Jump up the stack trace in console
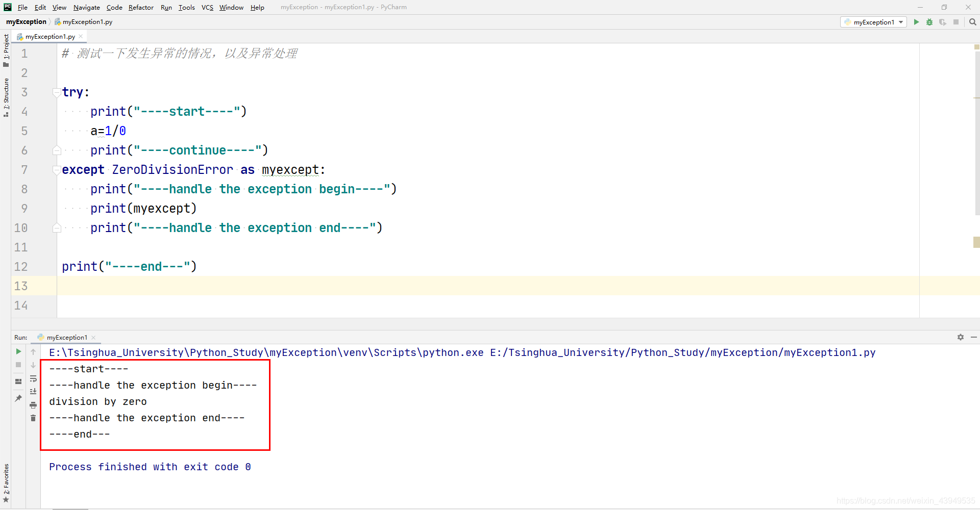 (x=33, y=351)
